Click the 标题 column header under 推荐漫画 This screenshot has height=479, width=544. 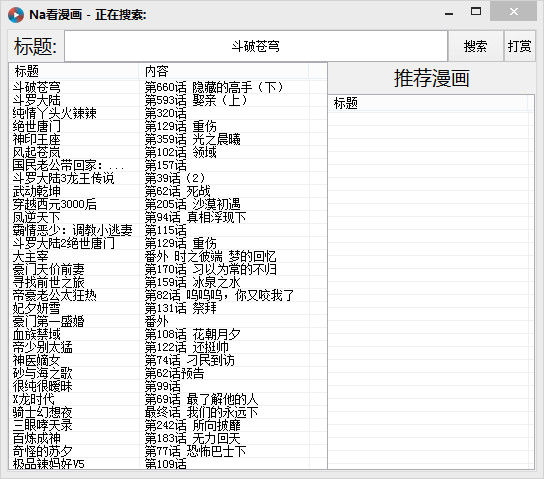[x=428, y=103]
